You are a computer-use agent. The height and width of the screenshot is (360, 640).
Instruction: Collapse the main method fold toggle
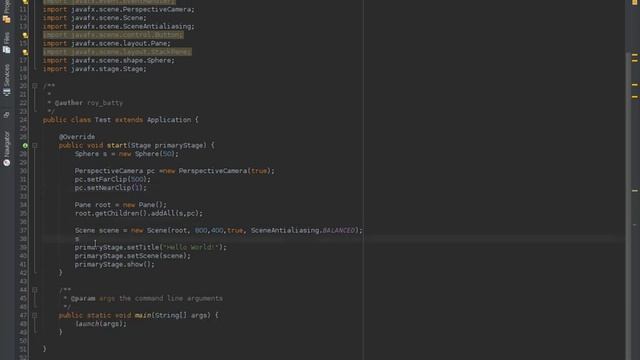click(x=35, y=315)
